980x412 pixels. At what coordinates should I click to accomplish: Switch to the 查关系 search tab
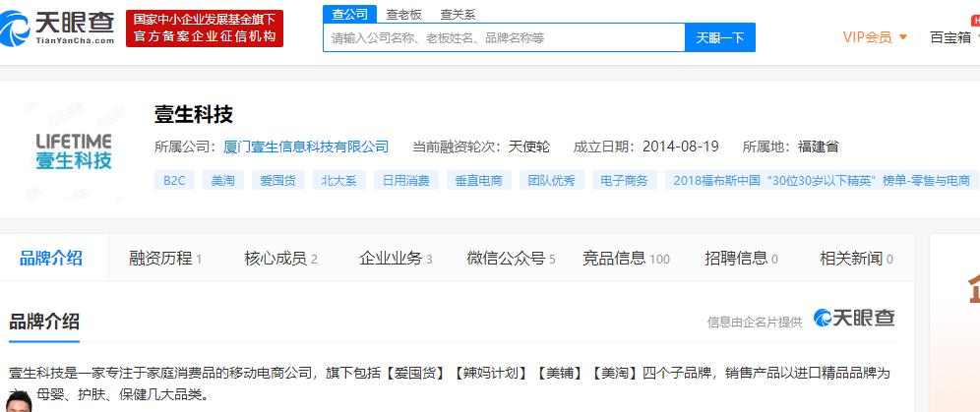coord(458,14)
